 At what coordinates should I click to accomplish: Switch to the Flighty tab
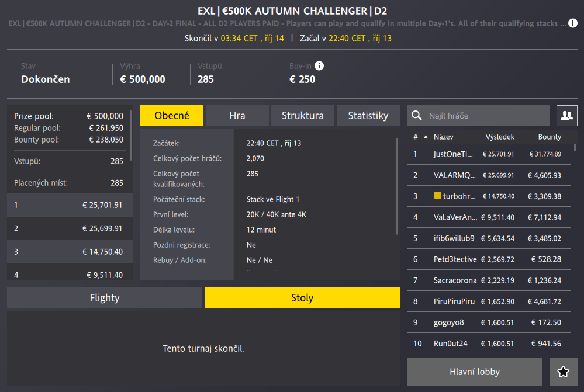tap(105, 298)
